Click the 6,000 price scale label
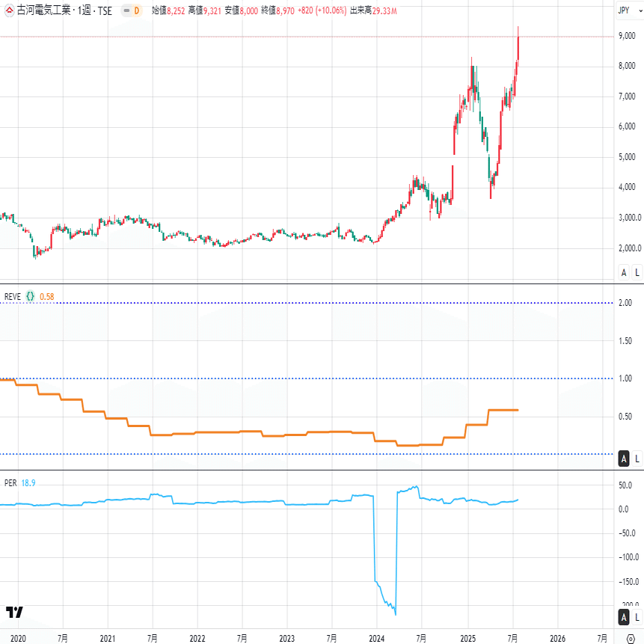Screen dimensions: 644x644 point(627,126)
